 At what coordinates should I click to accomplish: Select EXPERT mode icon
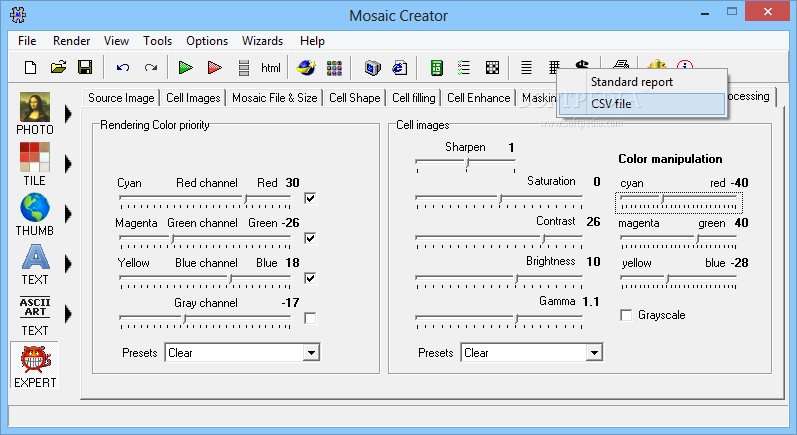(35, 359)
